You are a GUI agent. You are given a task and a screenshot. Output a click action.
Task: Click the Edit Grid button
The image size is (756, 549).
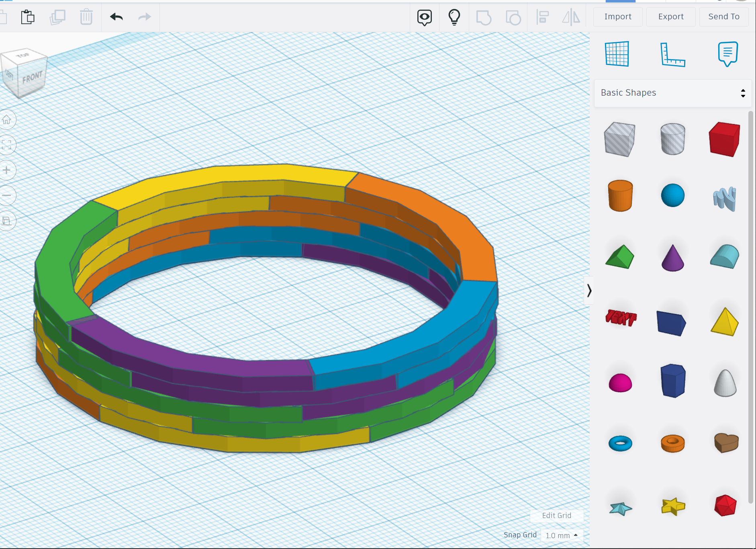[557, 516]
